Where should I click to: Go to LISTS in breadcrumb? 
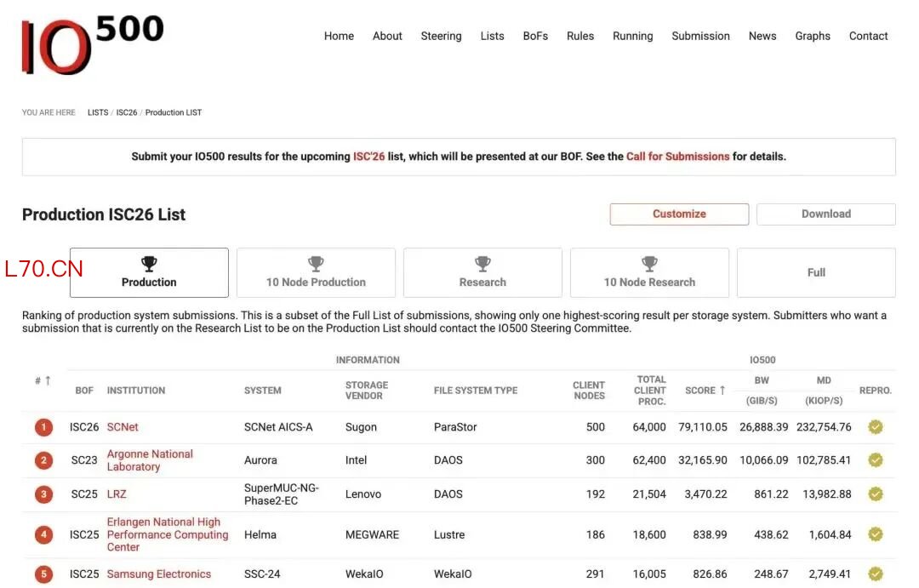click(x=98, y=112)
